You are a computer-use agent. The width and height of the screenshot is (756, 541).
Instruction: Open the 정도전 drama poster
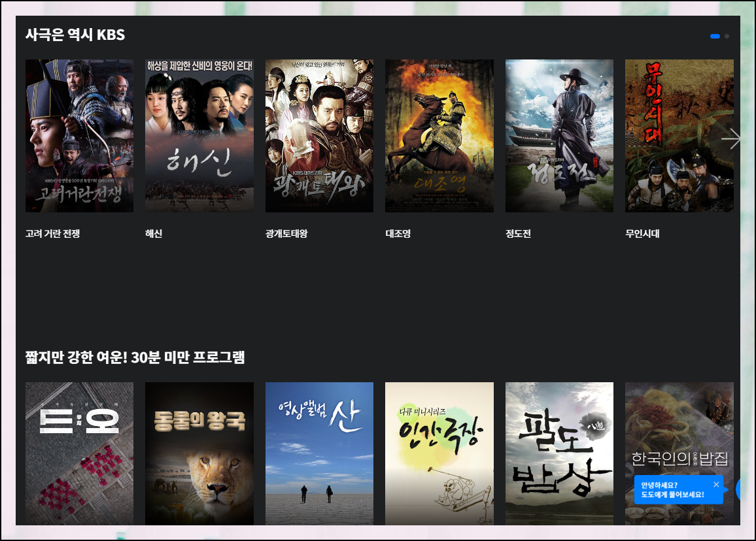click(559, 136)
